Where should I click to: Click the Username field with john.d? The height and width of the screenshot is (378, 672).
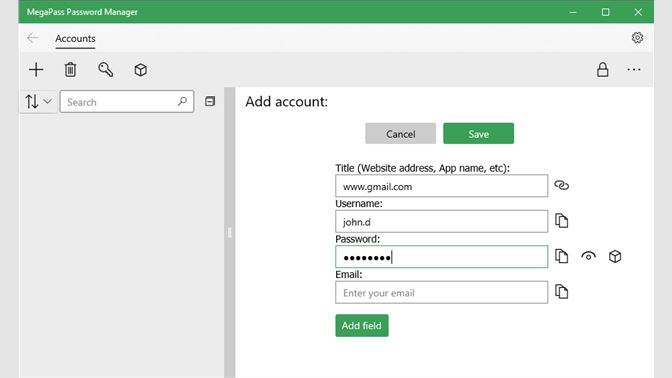pos(441,222)
